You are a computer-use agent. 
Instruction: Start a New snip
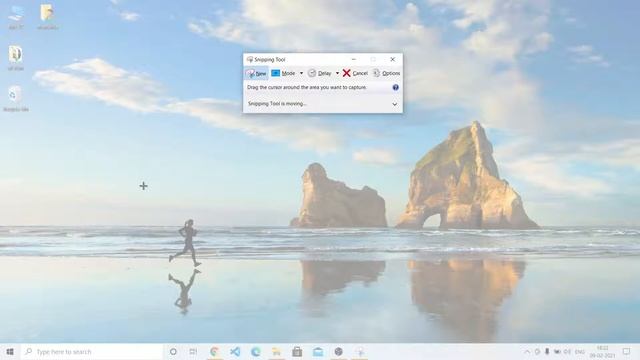click(256, 73)
